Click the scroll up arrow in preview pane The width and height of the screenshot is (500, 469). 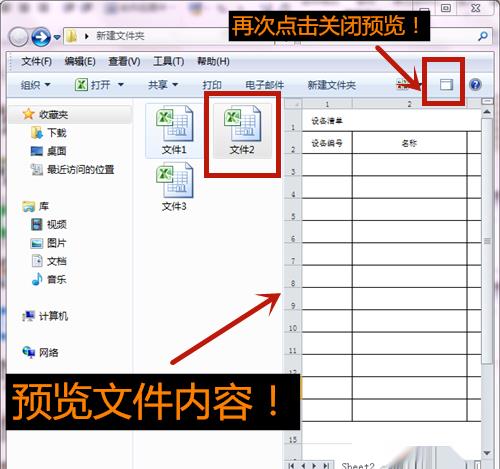487,112
